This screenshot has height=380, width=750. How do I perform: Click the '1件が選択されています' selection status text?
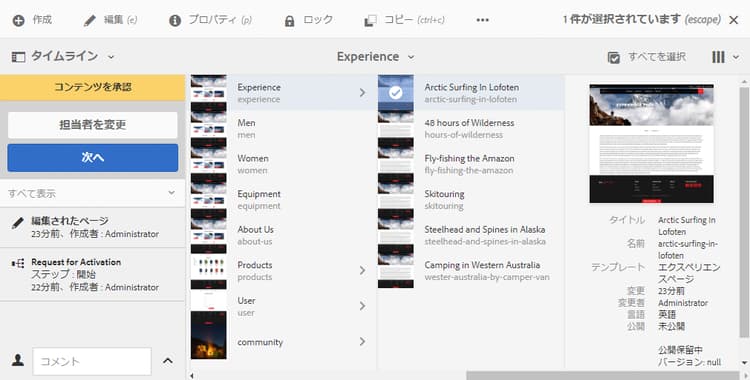(622, 20)
